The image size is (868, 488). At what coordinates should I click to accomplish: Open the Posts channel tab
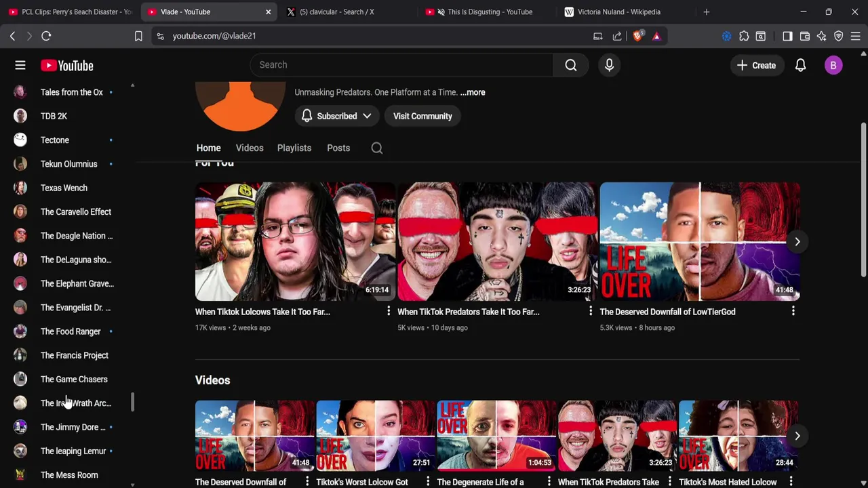(338, 148)
